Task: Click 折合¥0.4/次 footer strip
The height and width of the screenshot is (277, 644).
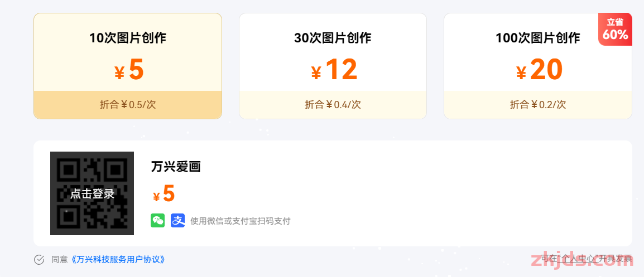Action: [x=333, y=105]
